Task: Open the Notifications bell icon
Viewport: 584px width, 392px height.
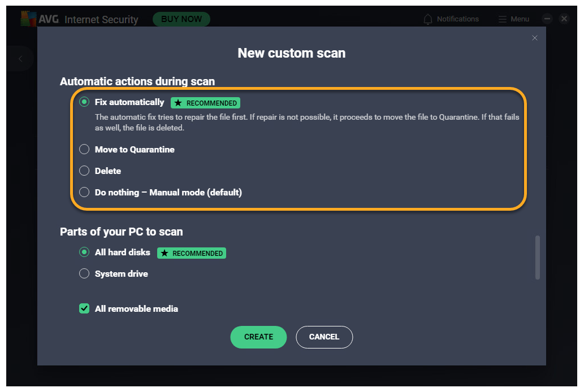Action: 429,19
